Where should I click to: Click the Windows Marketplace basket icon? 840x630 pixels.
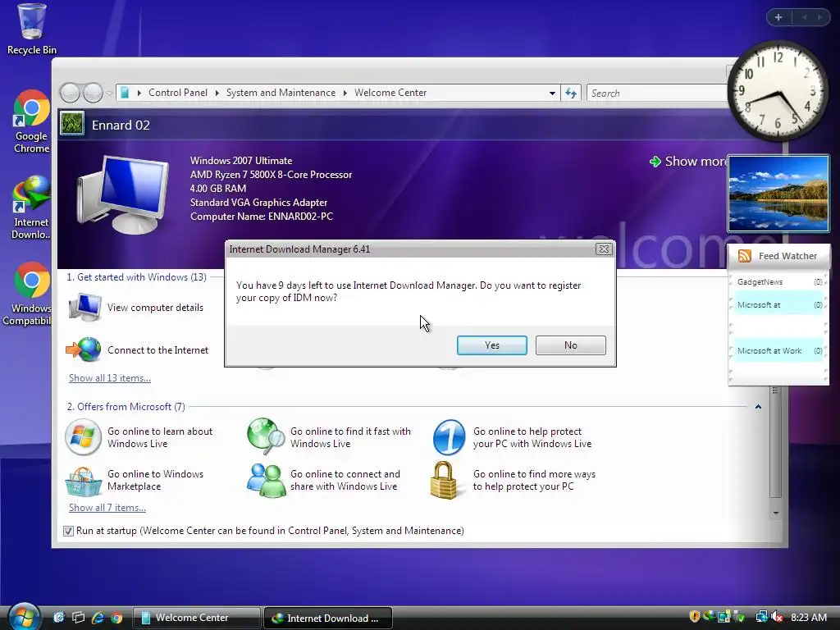click(x=83, y=482)
